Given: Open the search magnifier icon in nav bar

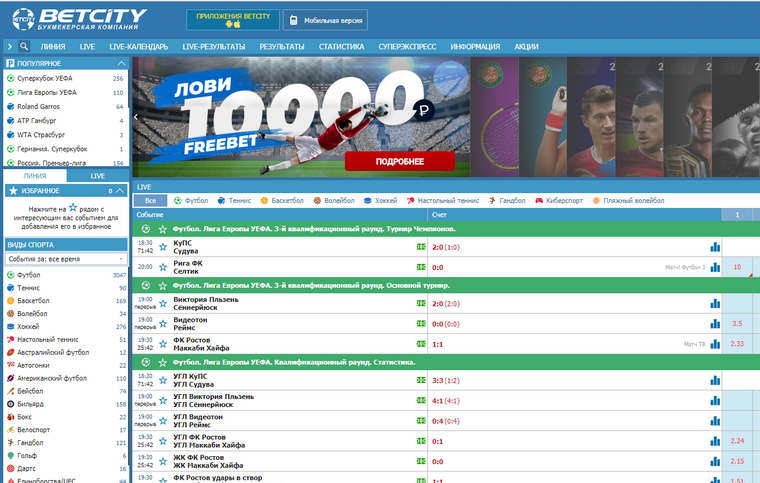Looking at the screenshot, I should [x=24, y=47].
